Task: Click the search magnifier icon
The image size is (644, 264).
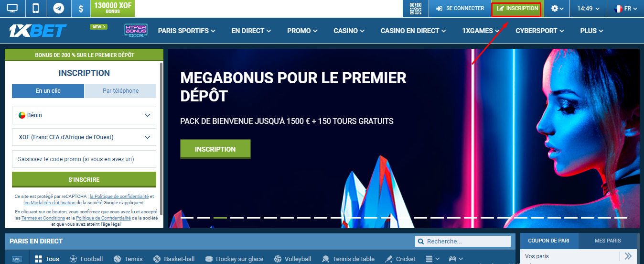Action: (x=421, y=242)
